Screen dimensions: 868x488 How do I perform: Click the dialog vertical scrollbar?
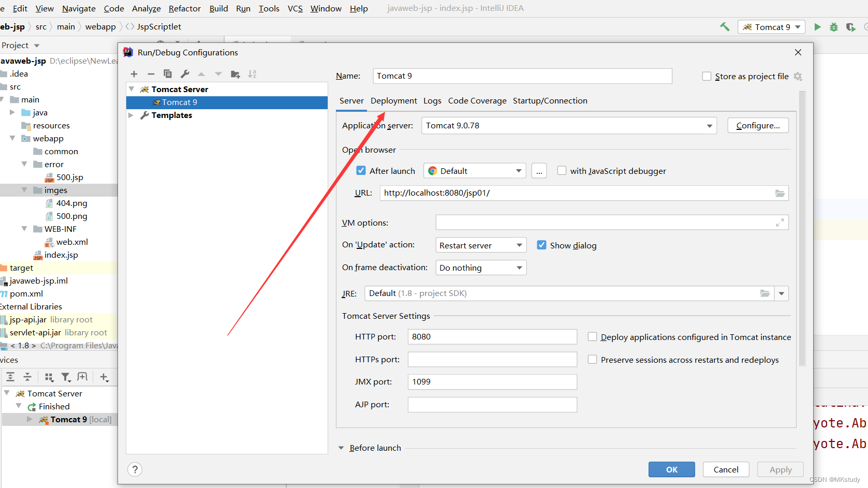(x=802, y=228)
